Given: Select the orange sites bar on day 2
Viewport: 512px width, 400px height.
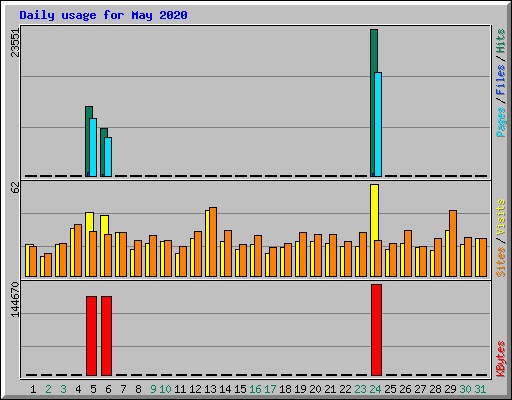Looking at the screenshot, I should click(x=48, y=265).
